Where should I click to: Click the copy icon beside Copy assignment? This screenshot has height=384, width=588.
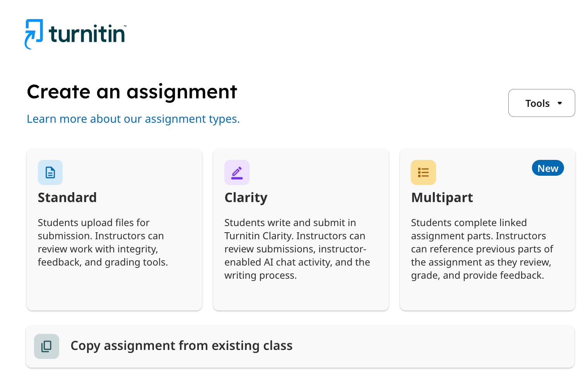click(46, 346)
